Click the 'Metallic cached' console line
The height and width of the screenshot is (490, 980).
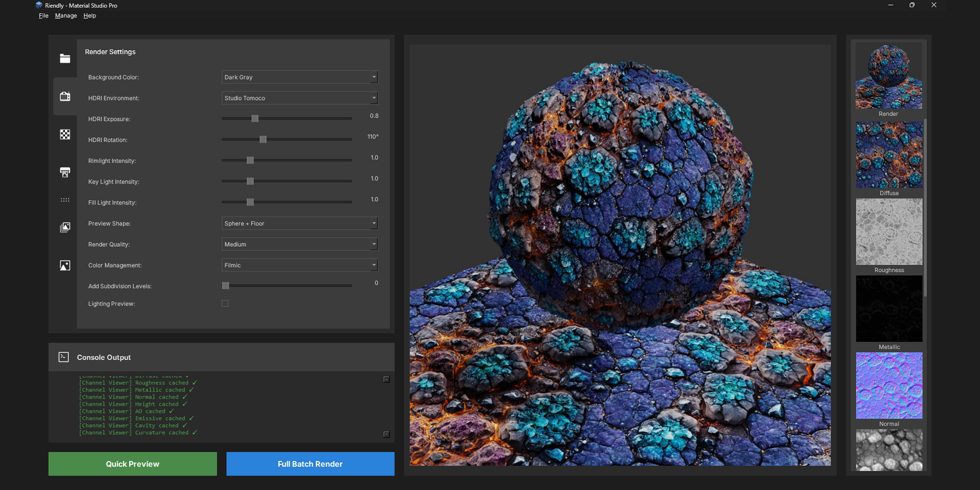(x=136, y=390)
